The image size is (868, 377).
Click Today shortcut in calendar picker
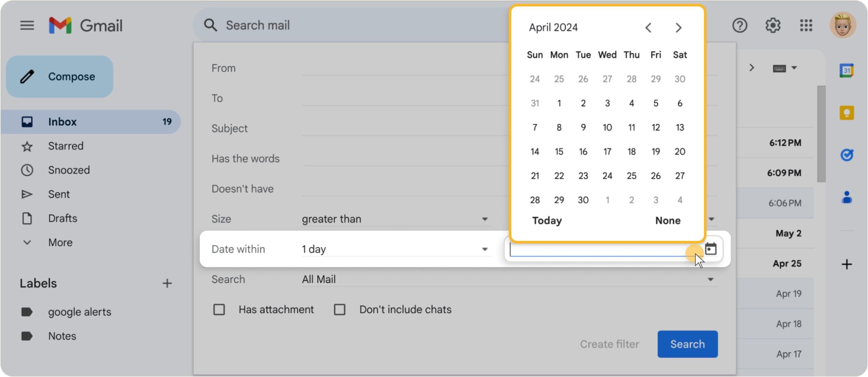click(547, 220)
